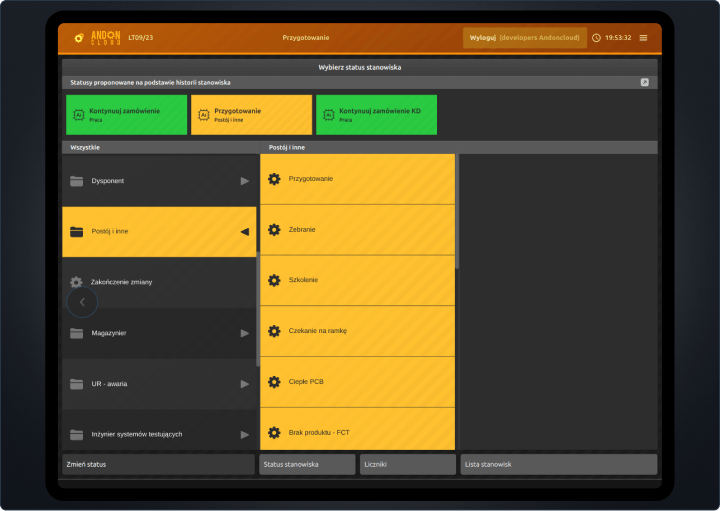
Task: Click the Magazynier folder icon
Action: click(x=77, y=333)
